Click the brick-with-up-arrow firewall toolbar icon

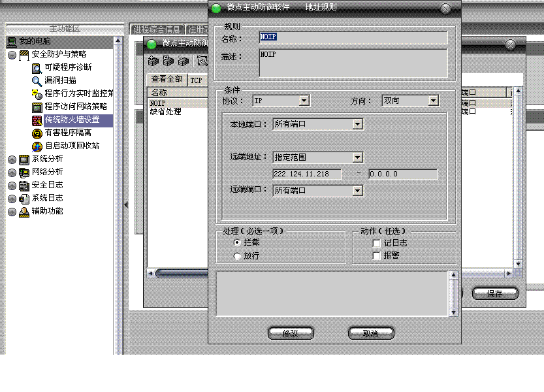tap(153, 61)
